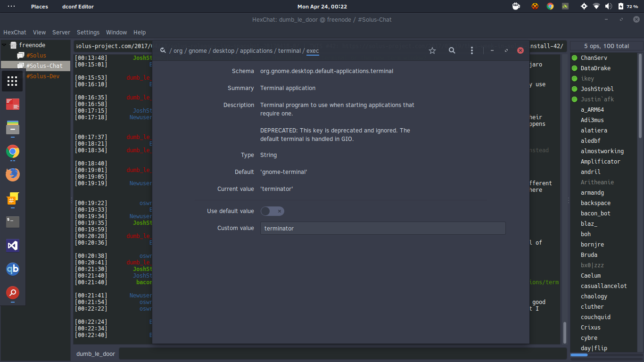Select ChanServ in the user list
Viewport: 644px width, 362px height.
[x=594, y=58]
